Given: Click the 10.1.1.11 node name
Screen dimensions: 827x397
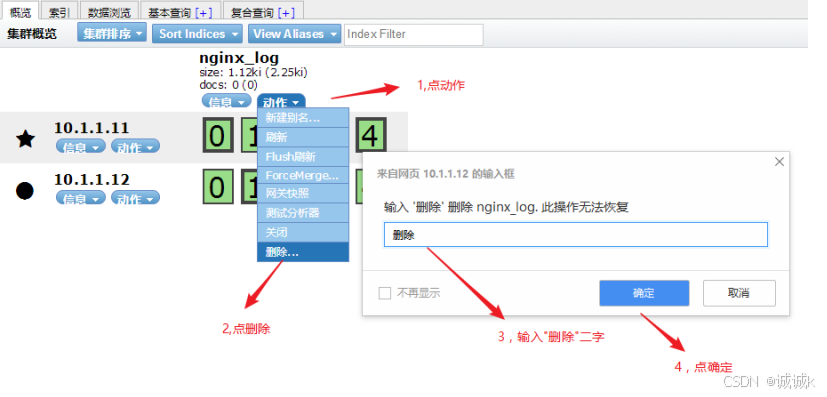Looking at the screenshot, I should click(92, 128).
